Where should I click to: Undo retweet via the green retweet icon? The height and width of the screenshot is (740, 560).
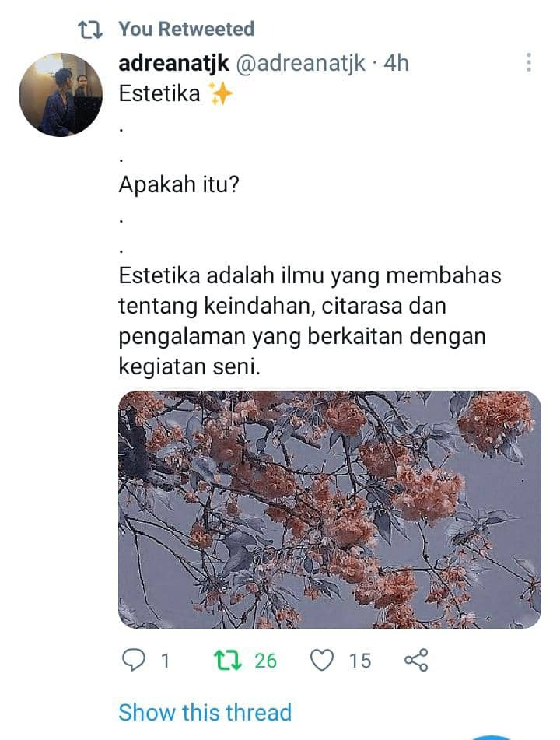coord(229,661)
